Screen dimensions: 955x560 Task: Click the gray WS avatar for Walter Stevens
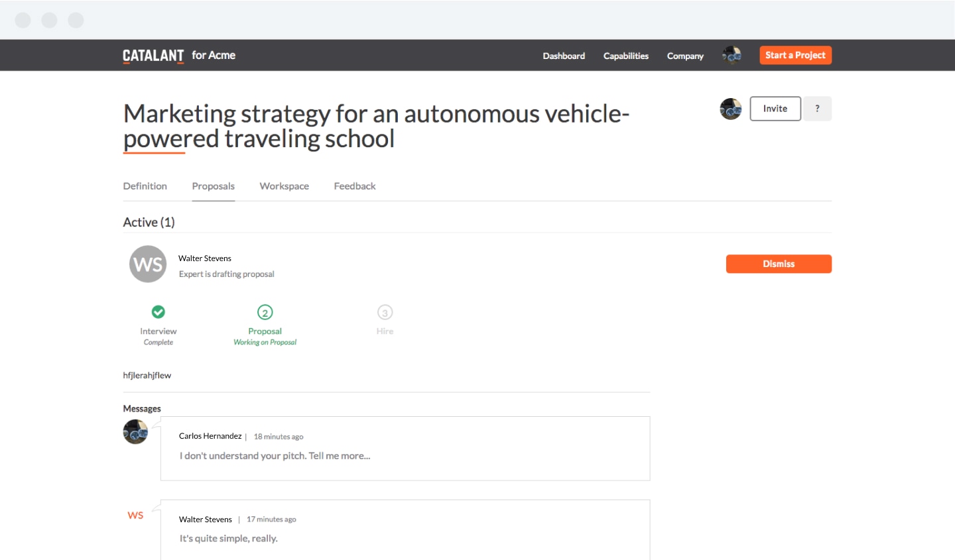point(148,264)
